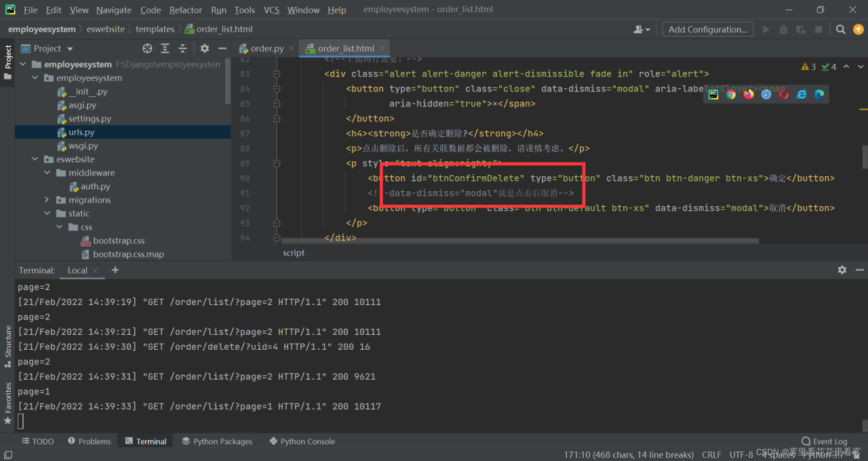Open the File menu
The image size is (868, 461).
[31, 10]
